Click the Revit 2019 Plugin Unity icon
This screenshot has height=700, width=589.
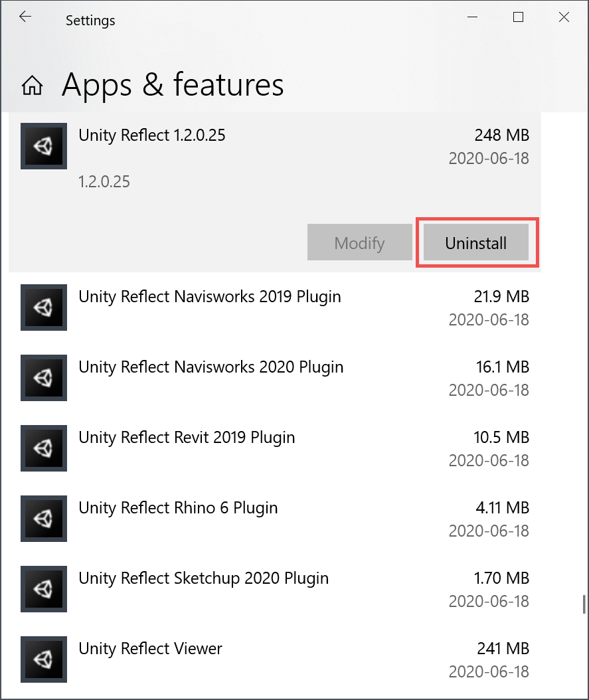tap(44, 448)
